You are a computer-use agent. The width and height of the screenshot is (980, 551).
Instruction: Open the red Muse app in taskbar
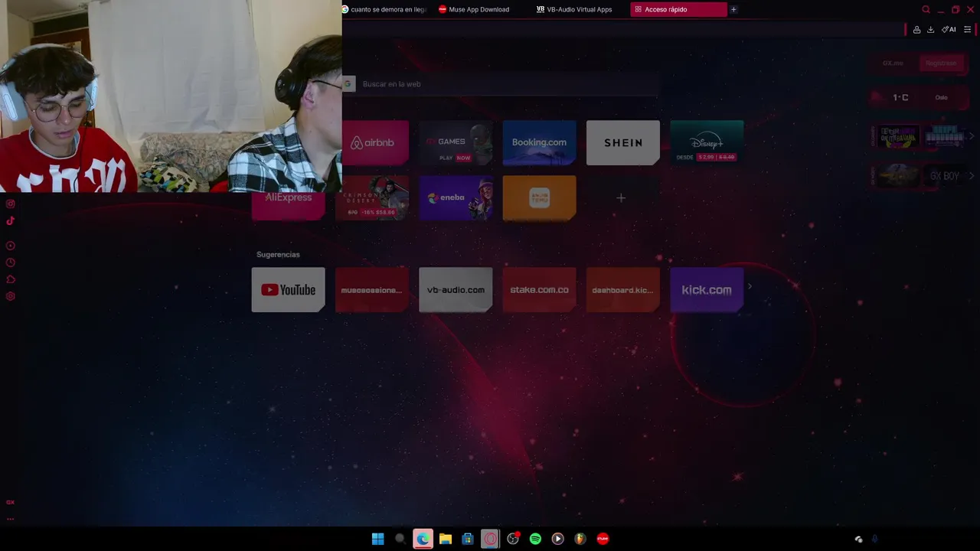coord(603,539)
